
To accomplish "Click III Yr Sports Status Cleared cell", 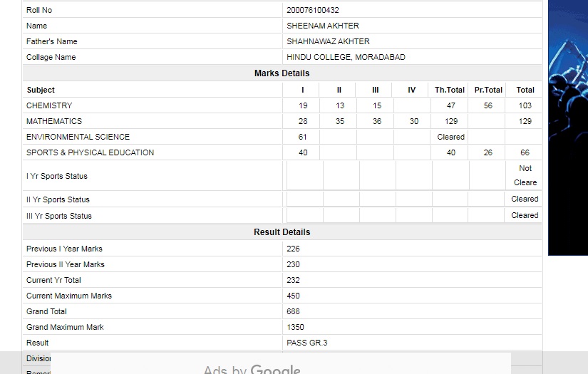I will tap(525, 215).
